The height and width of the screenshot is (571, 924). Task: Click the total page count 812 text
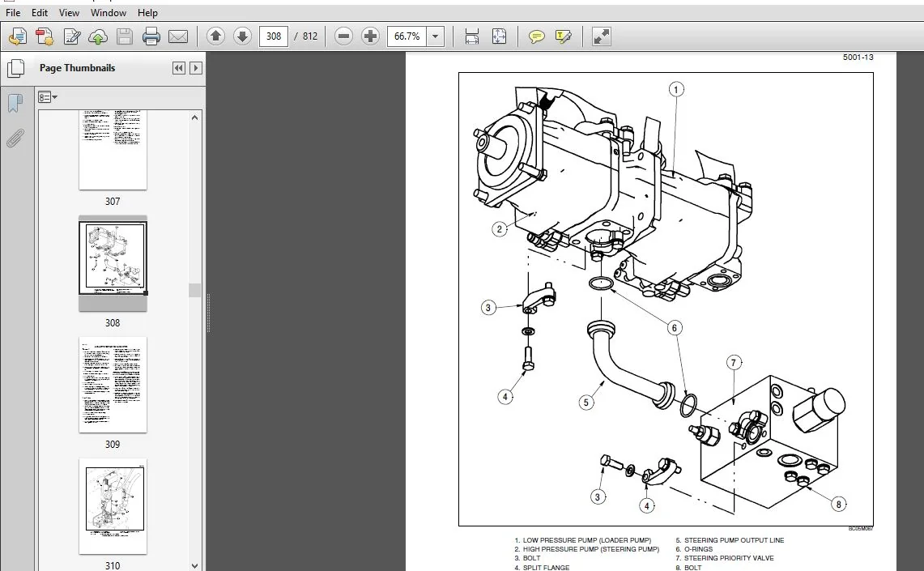click(x=310, y=36)
